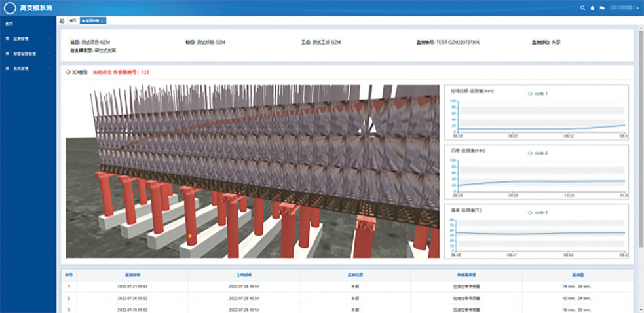Switch to the 首页 tab
The height and width of the screenshot is (313, 644).
[72, 20]
